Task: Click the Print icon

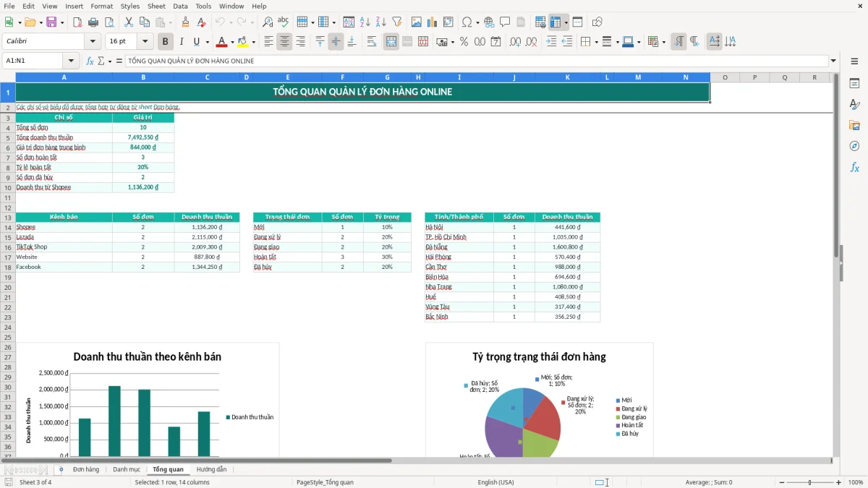Action: [93, 22]
